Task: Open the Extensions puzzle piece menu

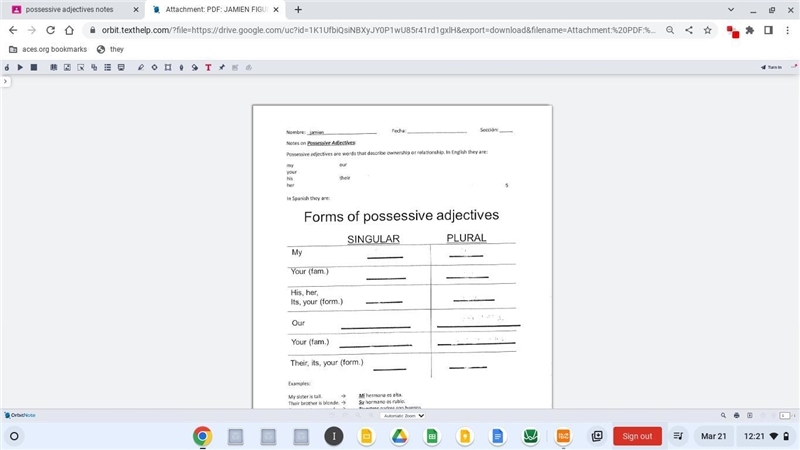Action: [750, 30]
